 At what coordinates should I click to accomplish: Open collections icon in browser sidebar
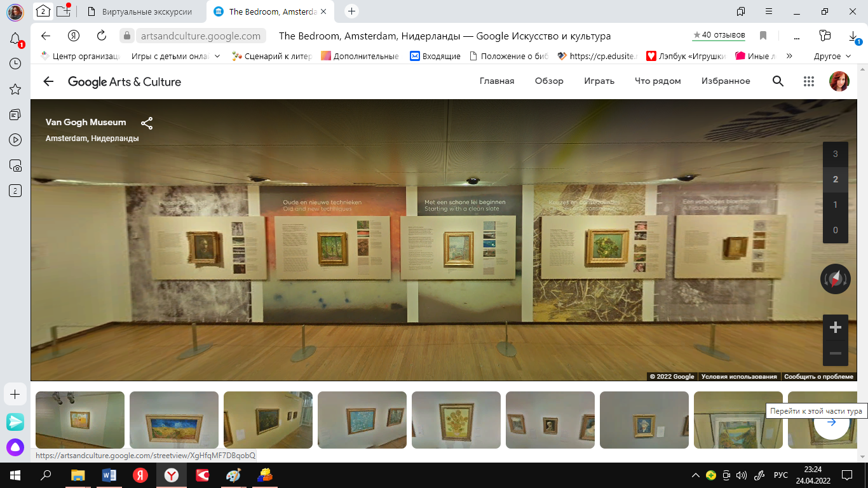tap(15, 114)
